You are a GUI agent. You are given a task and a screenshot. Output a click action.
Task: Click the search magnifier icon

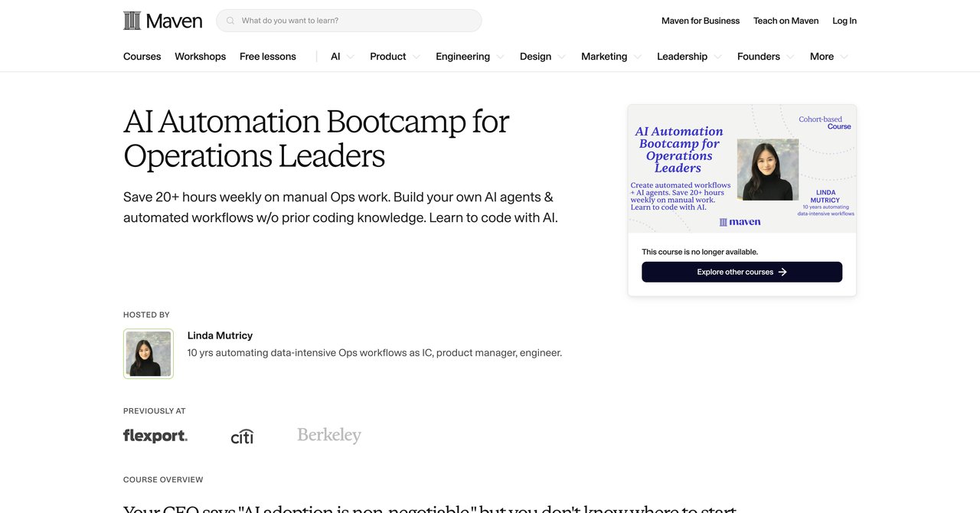230,21
